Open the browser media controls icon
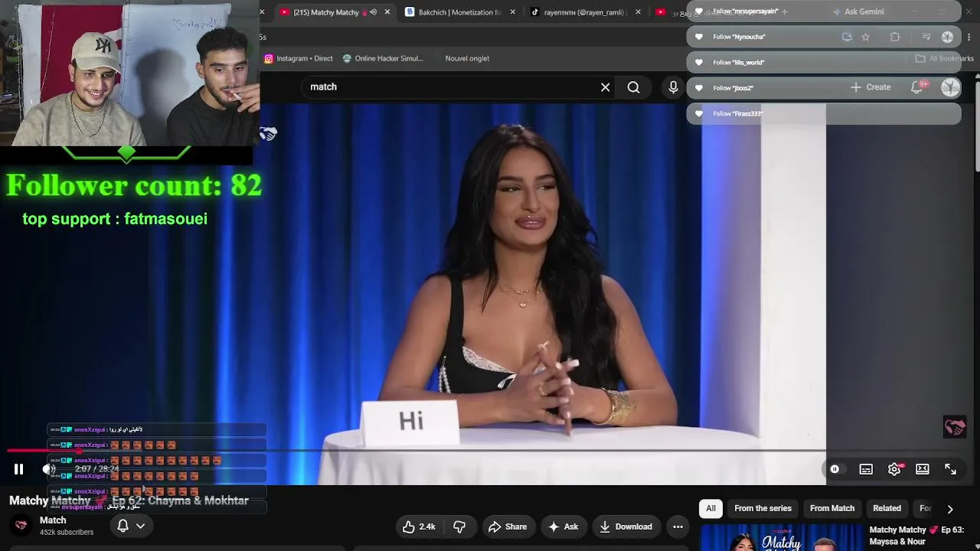This screenshot has width=980, height=551. coord(926,37)
